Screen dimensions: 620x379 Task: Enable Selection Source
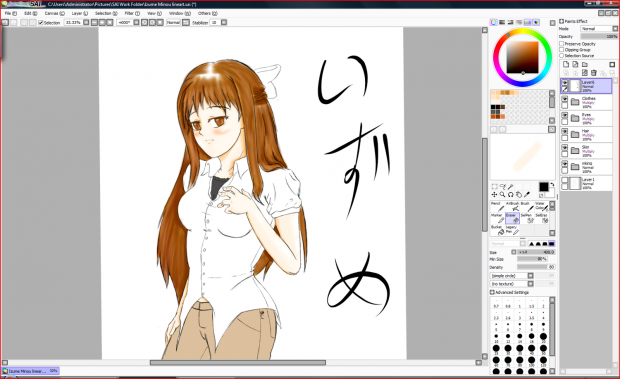(561, 56)
